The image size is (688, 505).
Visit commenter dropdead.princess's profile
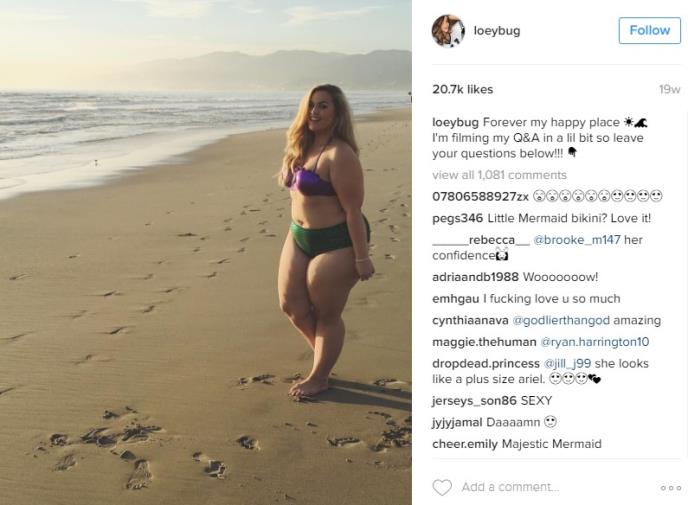[x=486, y=364]
